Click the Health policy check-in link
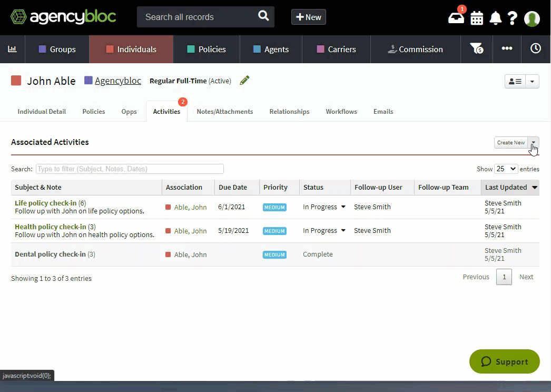 tap(51, 227)
